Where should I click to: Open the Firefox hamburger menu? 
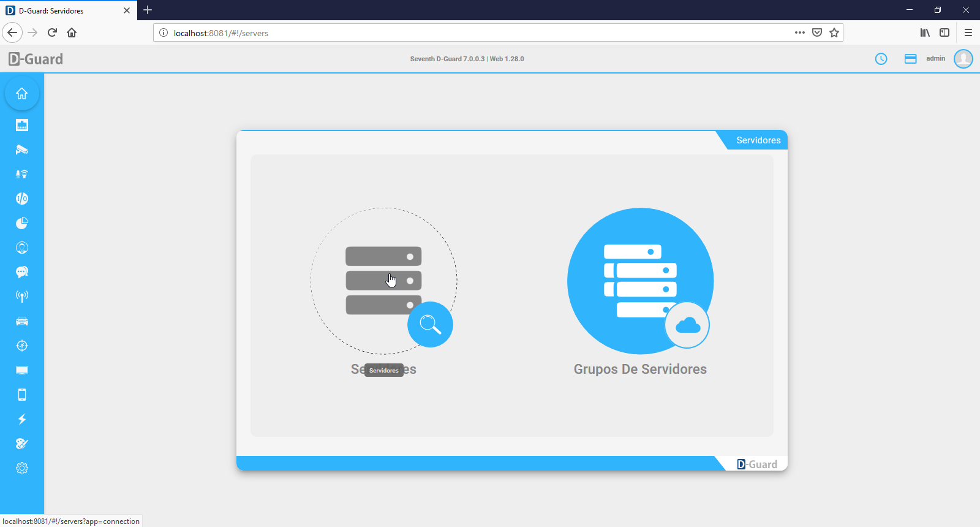coord(968,32)
